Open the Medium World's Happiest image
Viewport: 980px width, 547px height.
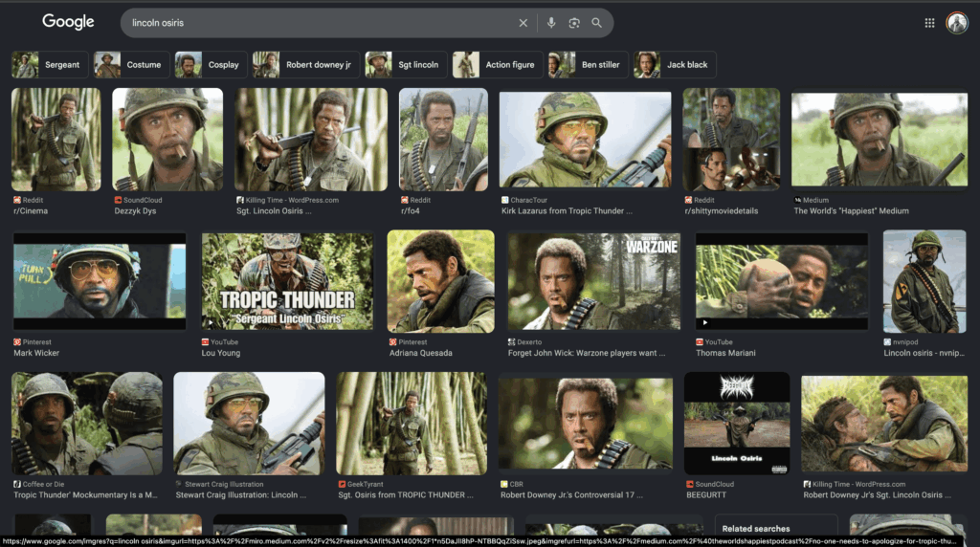pyautogui.click(x=880, y=140)
